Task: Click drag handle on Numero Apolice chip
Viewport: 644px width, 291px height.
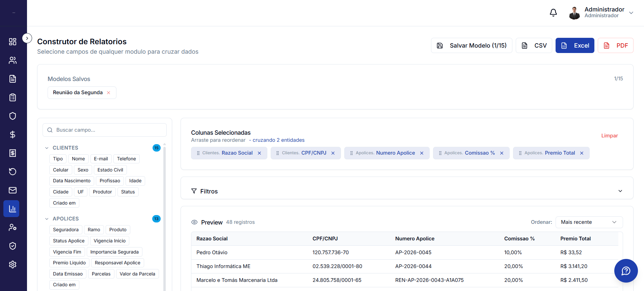Action: tap(351, 153)
